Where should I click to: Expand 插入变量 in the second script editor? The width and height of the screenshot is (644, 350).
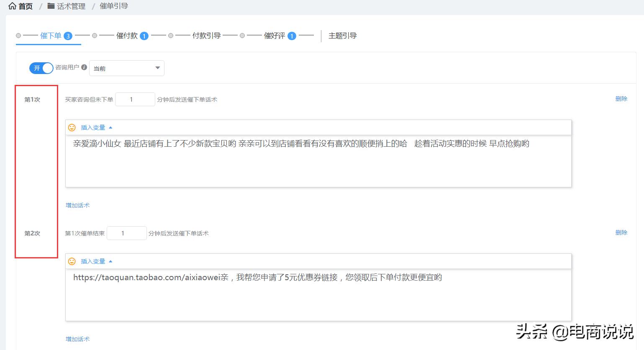(x=96, y=261)
